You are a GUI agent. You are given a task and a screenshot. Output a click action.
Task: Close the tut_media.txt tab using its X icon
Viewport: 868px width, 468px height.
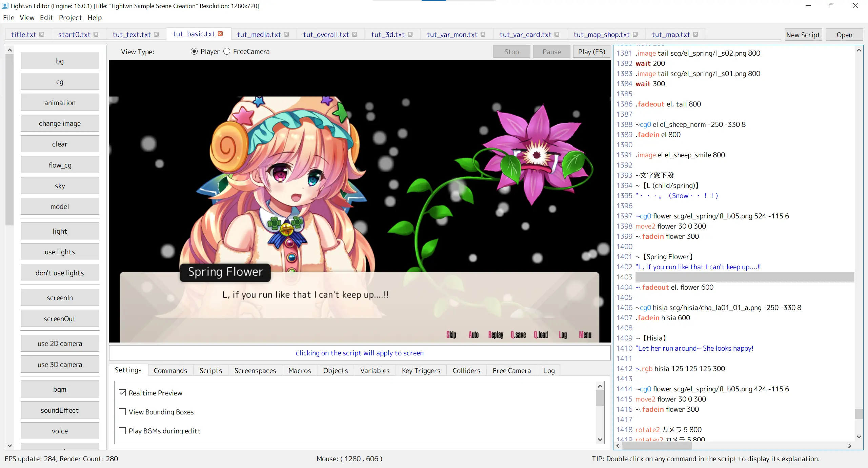click(x=286, y=34)
